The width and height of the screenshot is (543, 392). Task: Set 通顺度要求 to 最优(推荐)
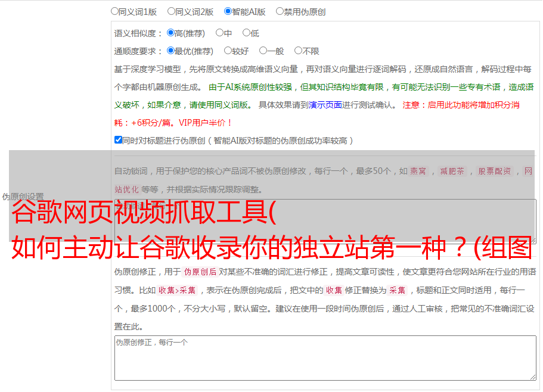(x=170, y=51)
